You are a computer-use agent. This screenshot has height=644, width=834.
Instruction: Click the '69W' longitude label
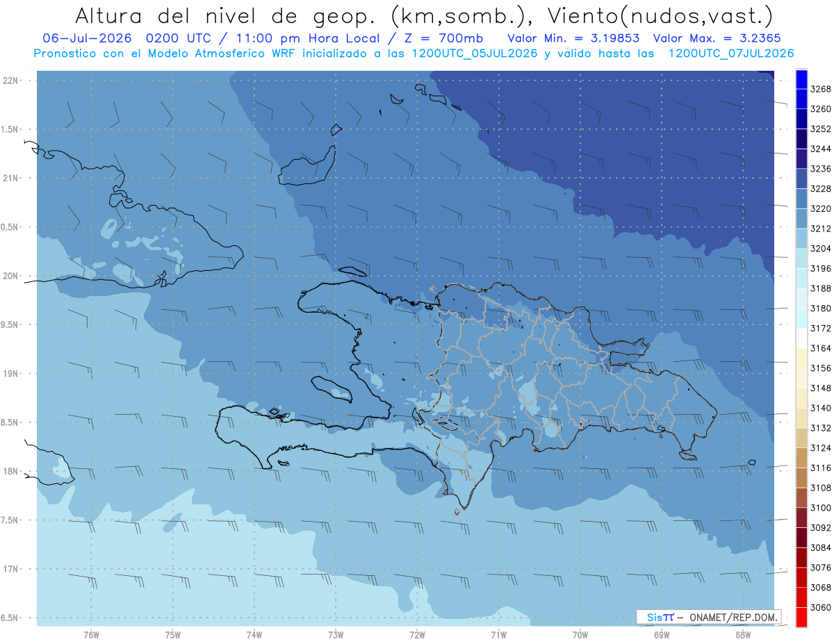click(x=662, y=636)
